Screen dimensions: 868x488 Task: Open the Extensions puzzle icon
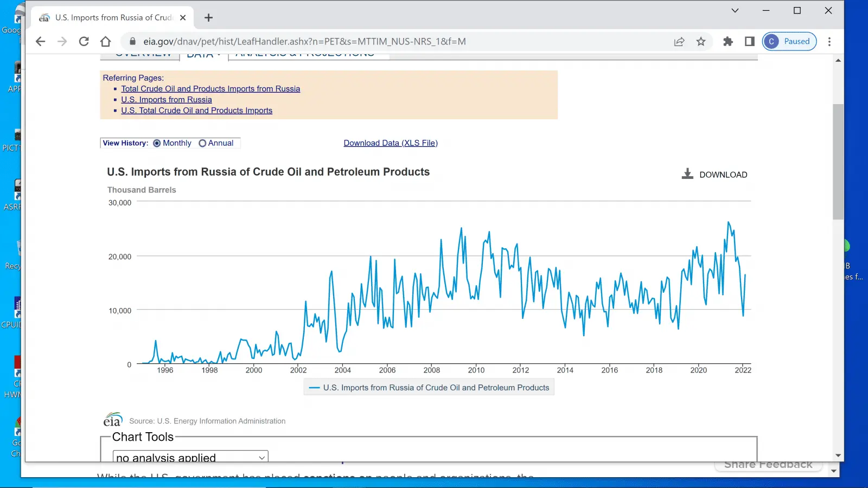tap(728, 42)
